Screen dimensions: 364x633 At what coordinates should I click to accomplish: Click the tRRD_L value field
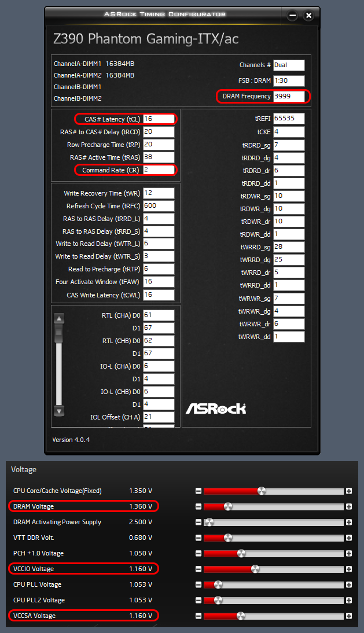[159, 218]
